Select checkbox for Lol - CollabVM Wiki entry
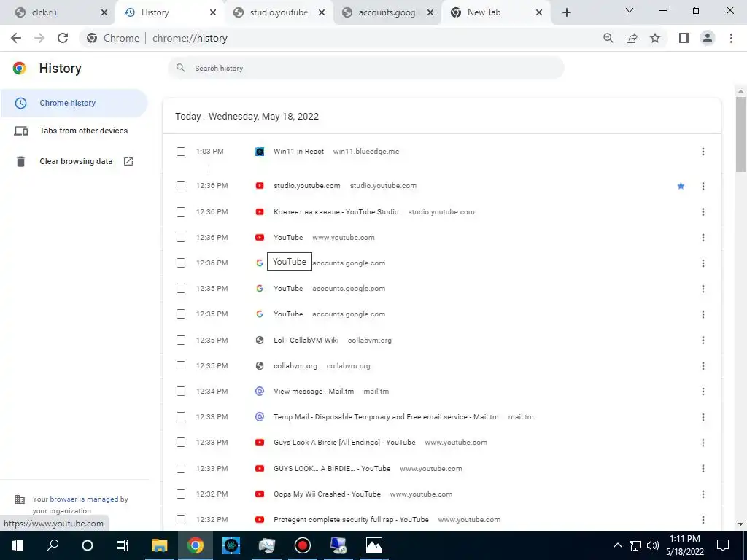747x560 pixels. coord(181,340)
